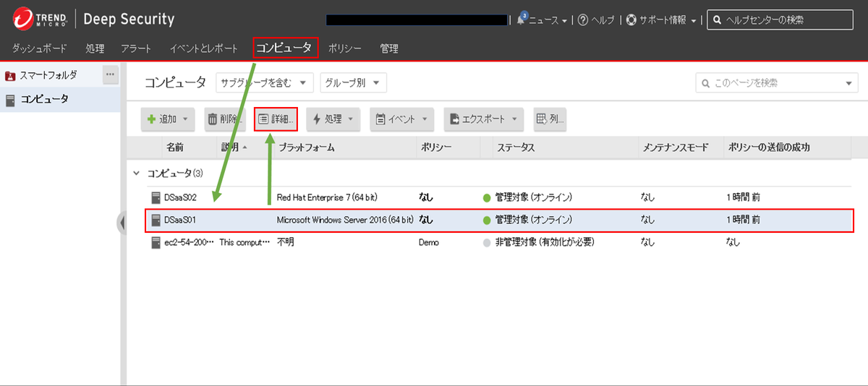The width and height of the screenshot is (868, 386).
Task: Click the 不明 platform cell
Action: 286,243
